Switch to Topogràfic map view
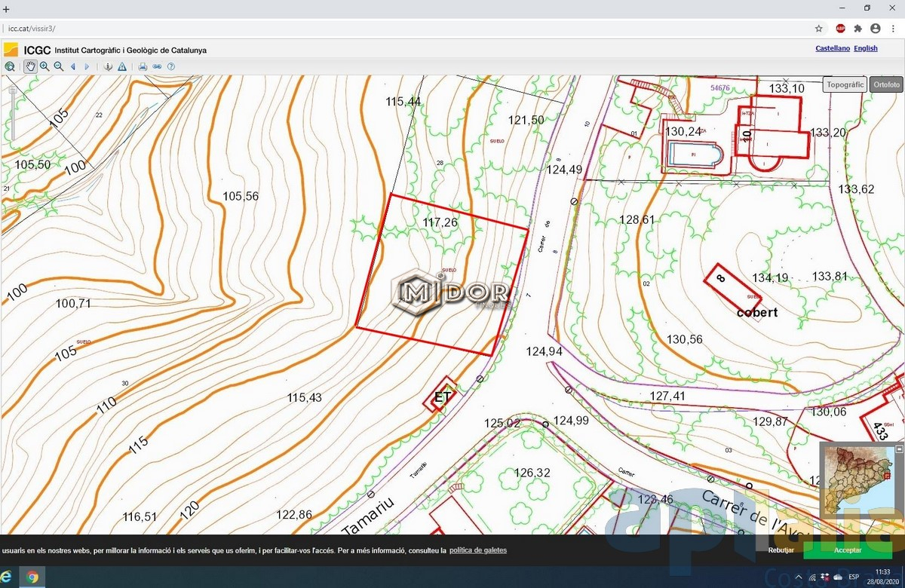Image resolution: width=905 pixels, height=588 pixels. [845, 84]
